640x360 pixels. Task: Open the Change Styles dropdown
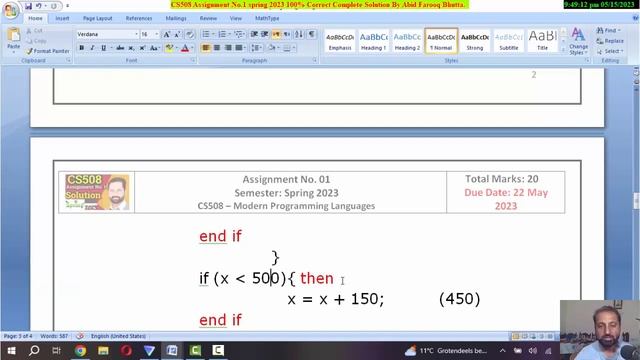[578, 41]
